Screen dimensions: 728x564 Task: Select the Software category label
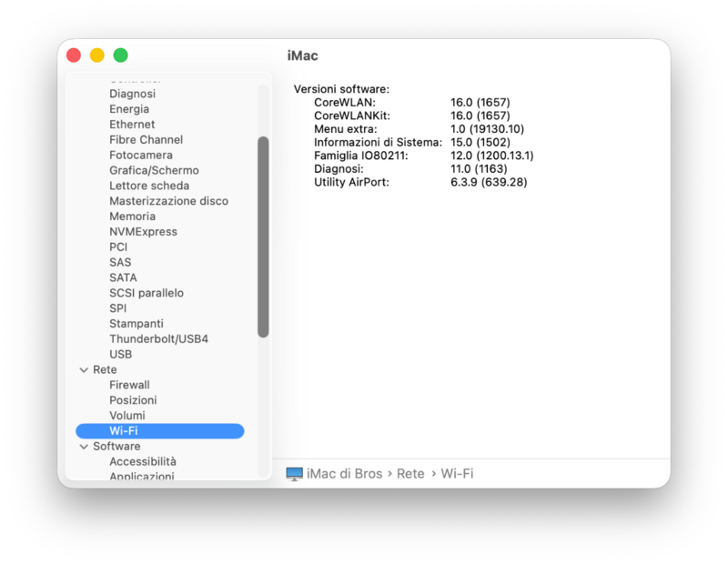pyautogui.click(x=116, y=446)
